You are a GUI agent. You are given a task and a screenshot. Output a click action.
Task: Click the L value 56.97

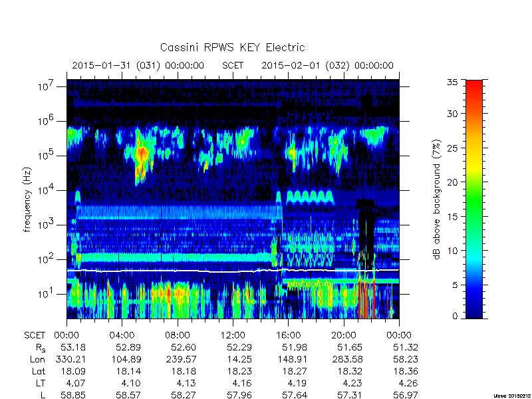pyautogui.click(x=405, y=395)
